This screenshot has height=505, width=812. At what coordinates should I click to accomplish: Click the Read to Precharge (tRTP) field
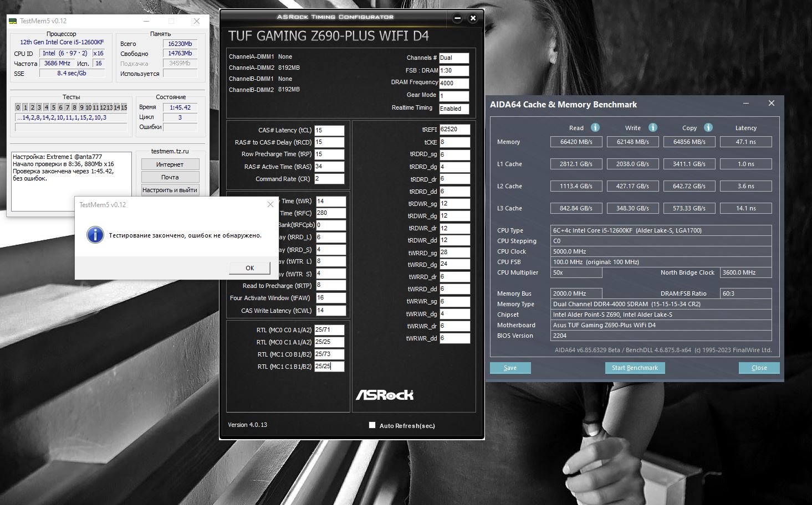(331, 286)
